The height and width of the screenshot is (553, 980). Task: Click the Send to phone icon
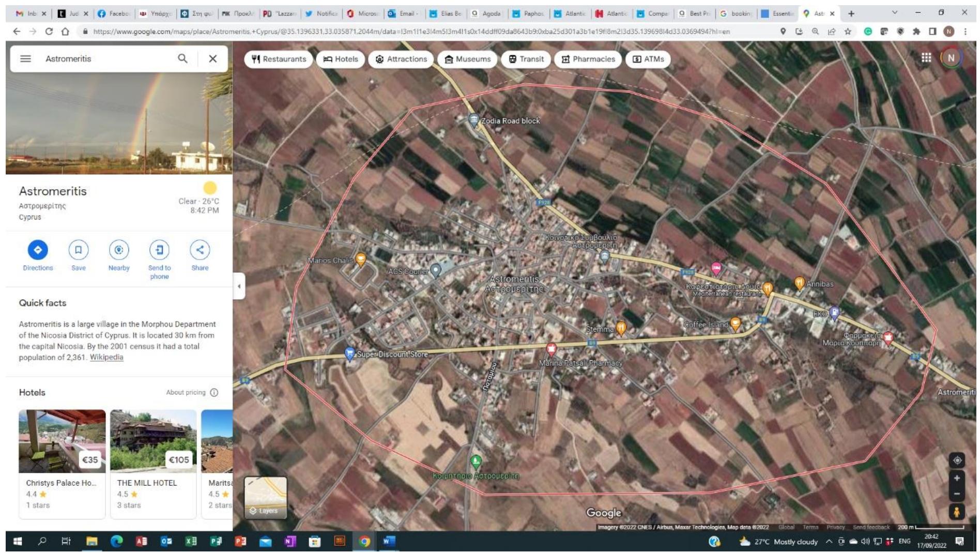[x=159, y=250]
